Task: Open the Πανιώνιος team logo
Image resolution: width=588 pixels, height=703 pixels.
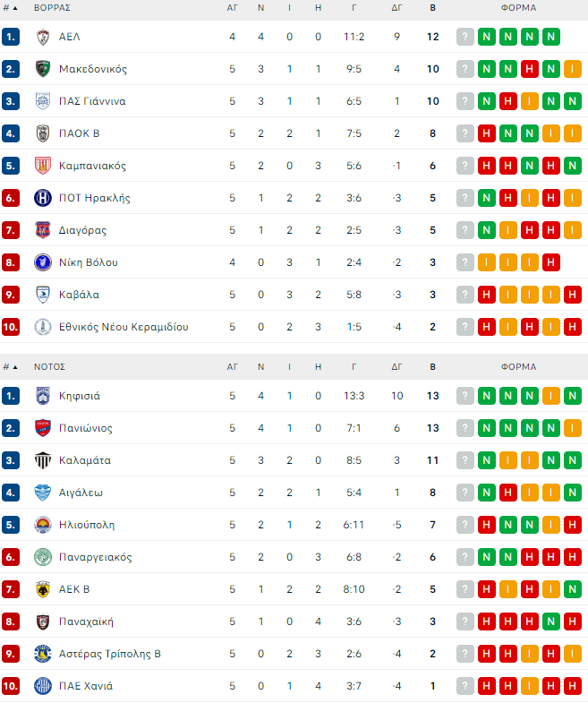Action: [42, 428]
